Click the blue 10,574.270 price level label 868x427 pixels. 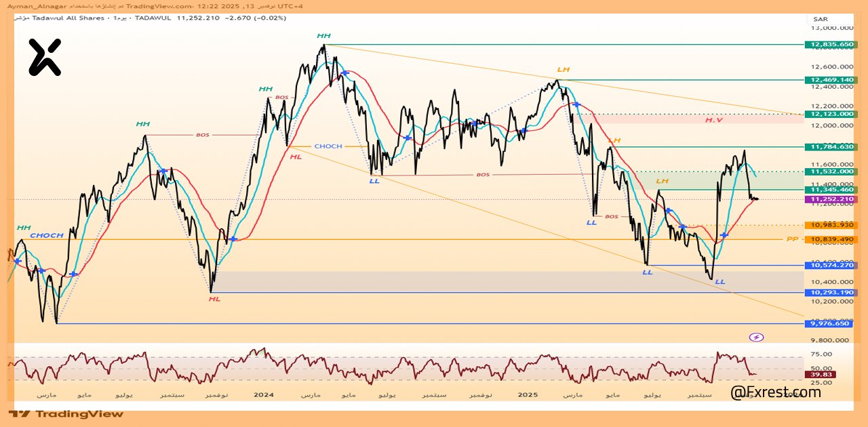[829, 265]
